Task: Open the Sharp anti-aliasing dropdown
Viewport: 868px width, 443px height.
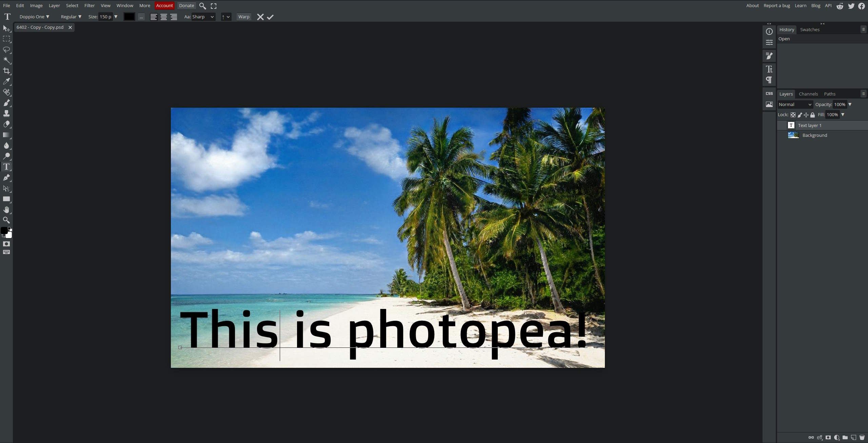Action: (203, 17)
